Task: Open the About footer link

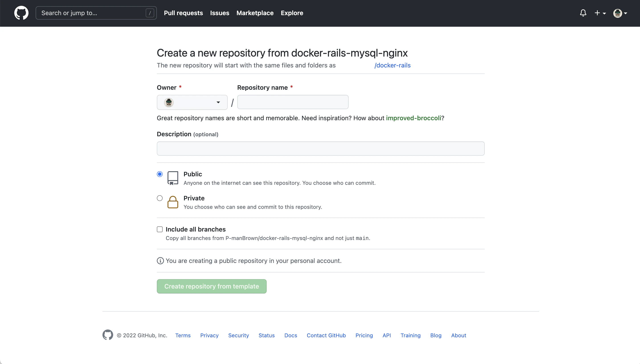Action: click(458, 335)
